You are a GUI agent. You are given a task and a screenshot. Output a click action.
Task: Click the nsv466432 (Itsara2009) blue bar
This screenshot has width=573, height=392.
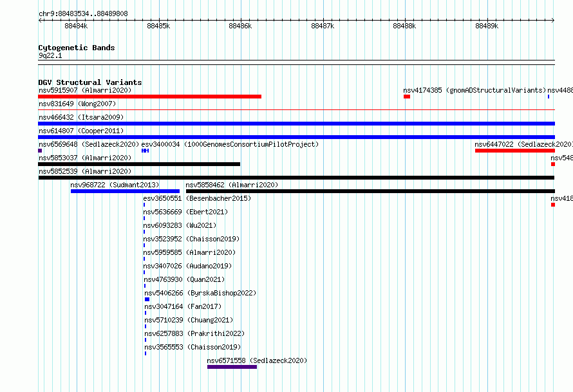coord(296,124)
